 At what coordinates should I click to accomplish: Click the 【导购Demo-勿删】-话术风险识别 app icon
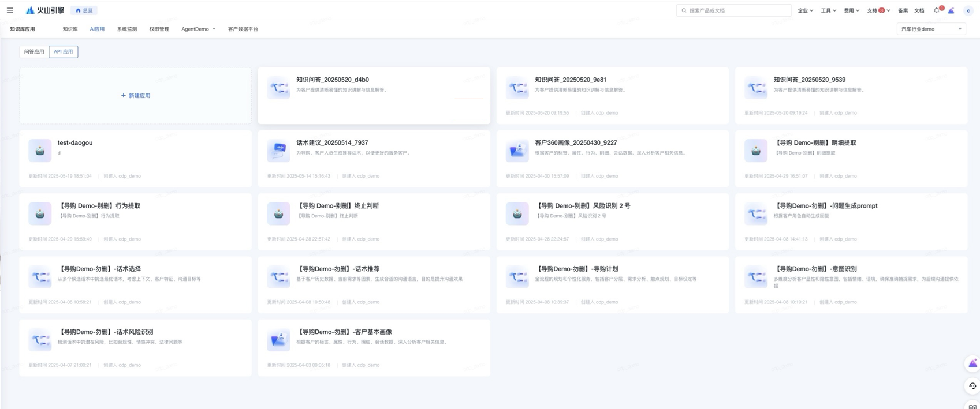40,340
